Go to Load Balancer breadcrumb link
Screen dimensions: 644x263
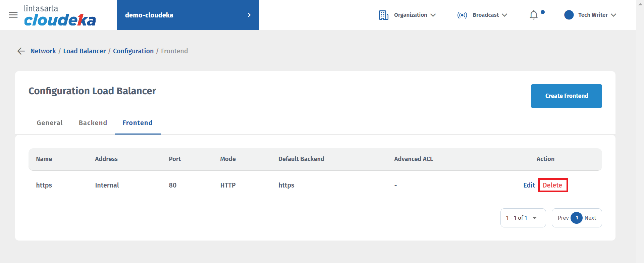click(85, 51)
